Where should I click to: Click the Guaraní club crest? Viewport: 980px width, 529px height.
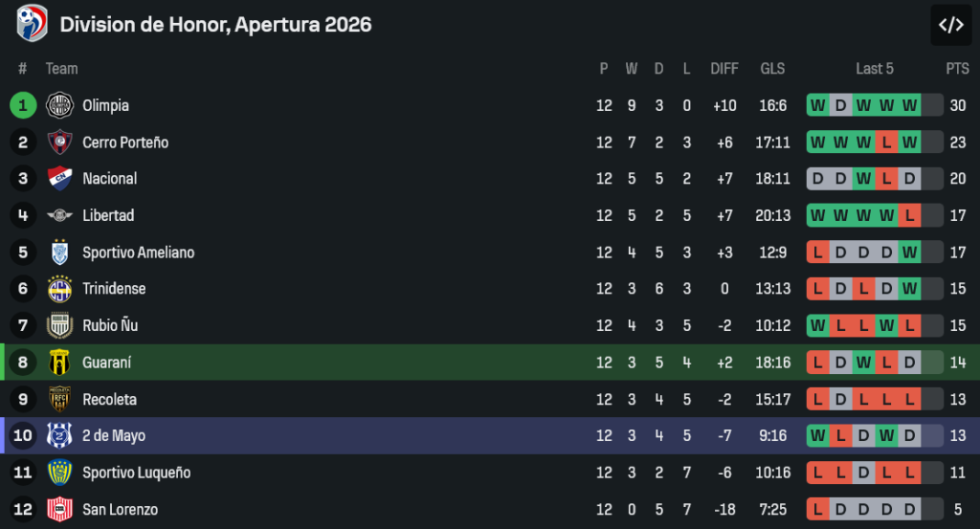[x=60, y=363]
